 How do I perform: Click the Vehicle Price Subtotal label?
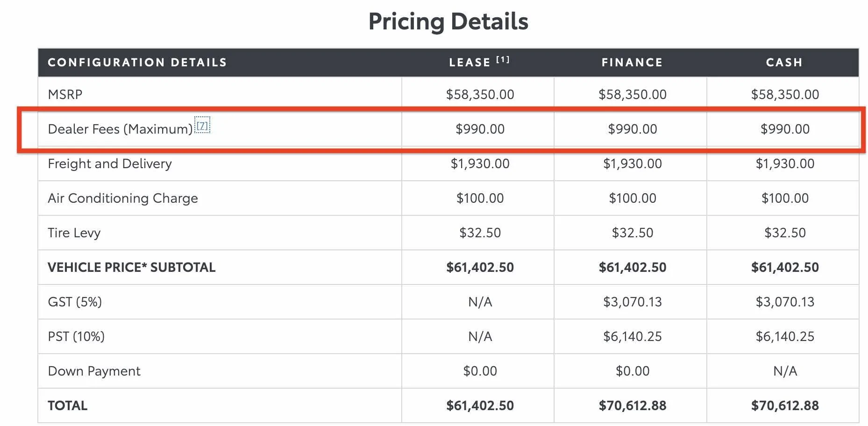131,267
